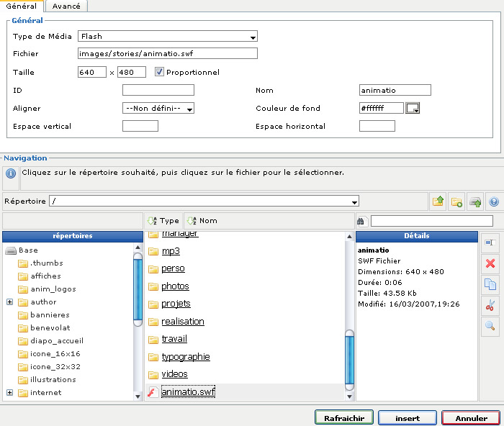Switch to the Avancé tab
The height and width of the screenshot is (426, 504).
66,6
